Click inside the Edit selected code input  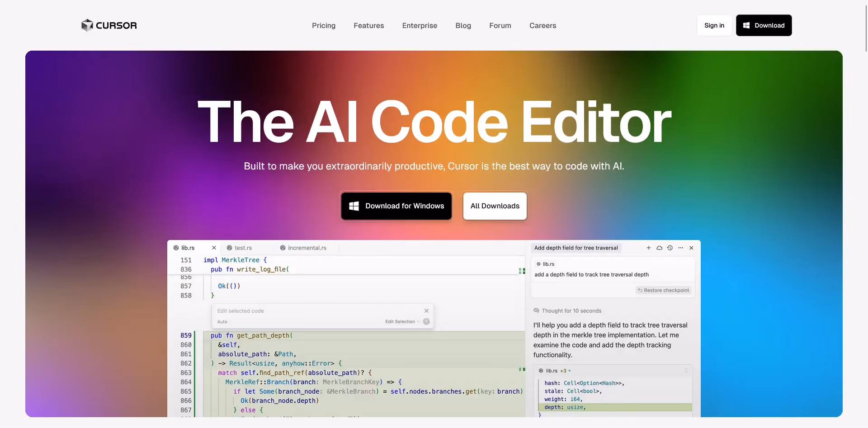[316, 311]
